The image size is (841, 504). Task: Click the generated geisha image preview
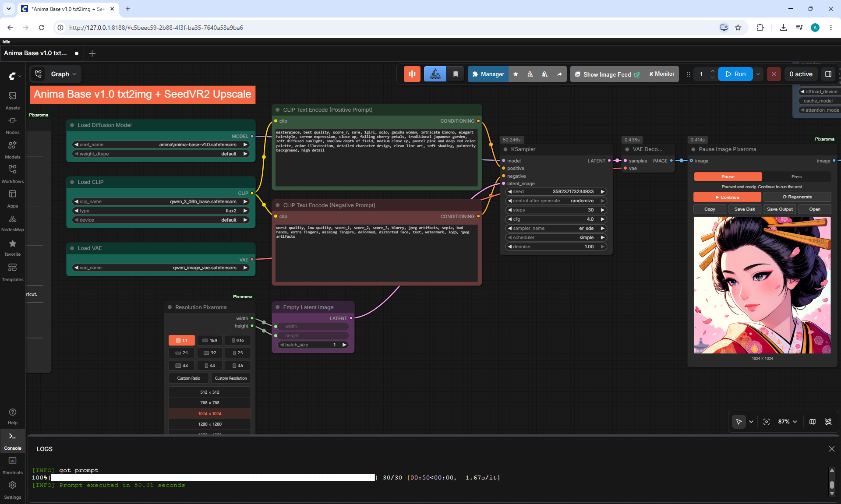pyautogui.click(x=762, y=285)
